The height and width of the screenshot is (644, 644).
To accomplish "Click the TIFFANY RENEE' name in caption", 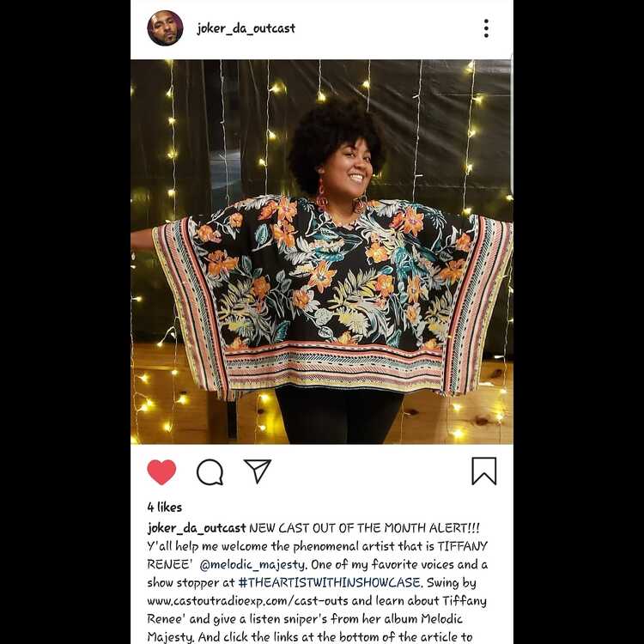I will tap(317, 556).
